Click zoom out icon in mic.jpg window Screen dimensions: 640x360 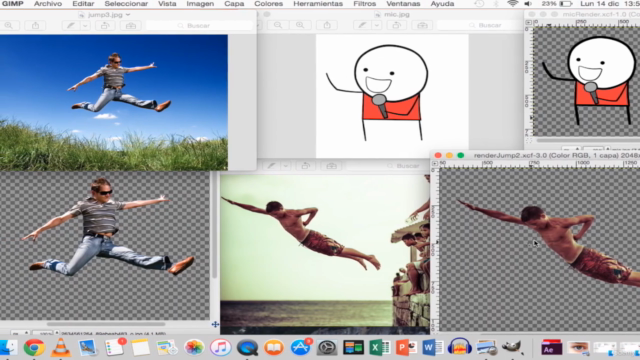point(278,25)
